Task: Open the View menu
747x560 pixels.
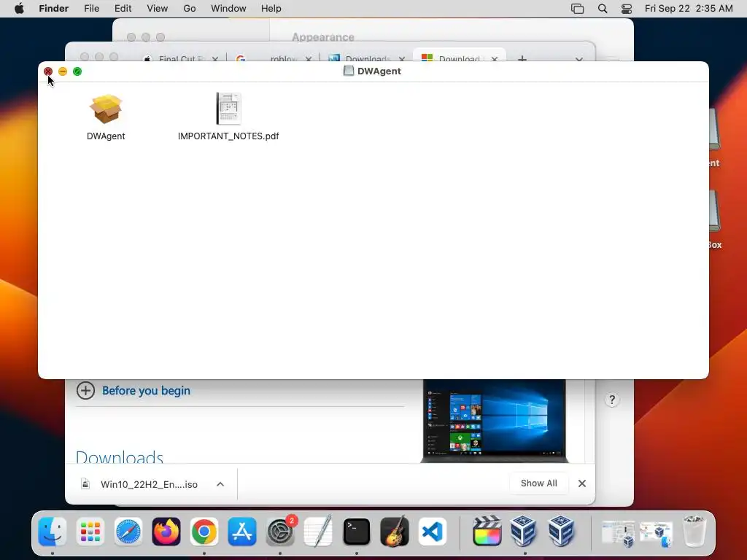Action: tap(158, 9)
